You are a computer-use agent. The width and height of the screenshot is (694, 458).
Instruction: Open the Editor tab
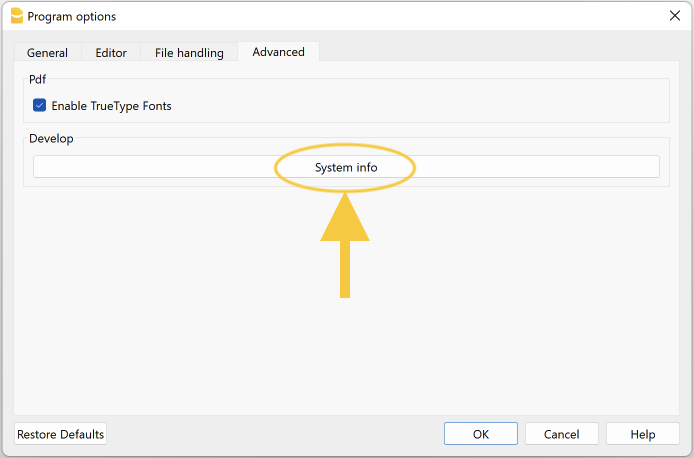coord(111,53)
